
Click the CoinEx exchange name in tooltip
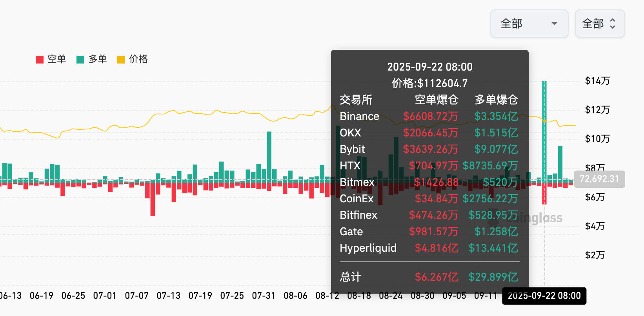tap(357, 199)
